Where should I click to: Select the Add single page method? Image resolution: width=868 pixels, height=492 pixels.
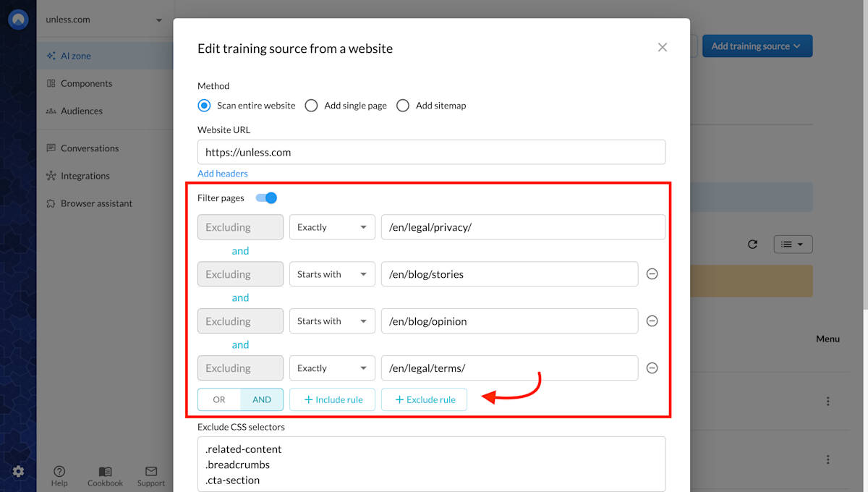(x=311, y=105)
